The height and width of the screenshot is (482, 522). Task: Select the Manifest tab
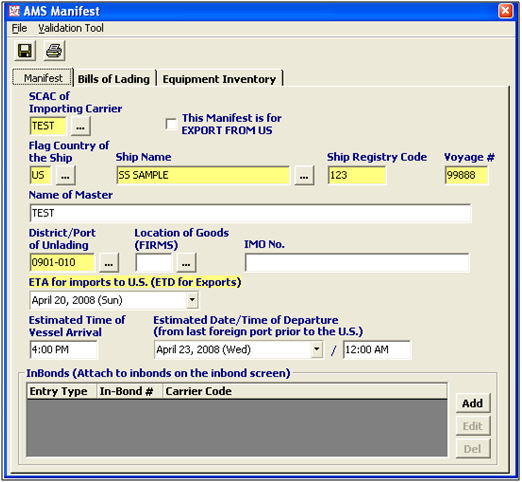point(43,78)
